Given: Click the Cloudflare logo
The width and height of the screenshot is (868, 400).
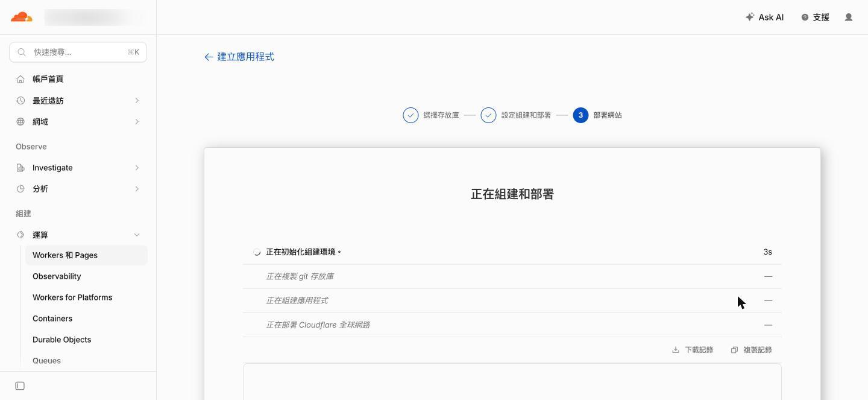Looking at the screenshot, I should pos(22,17).
